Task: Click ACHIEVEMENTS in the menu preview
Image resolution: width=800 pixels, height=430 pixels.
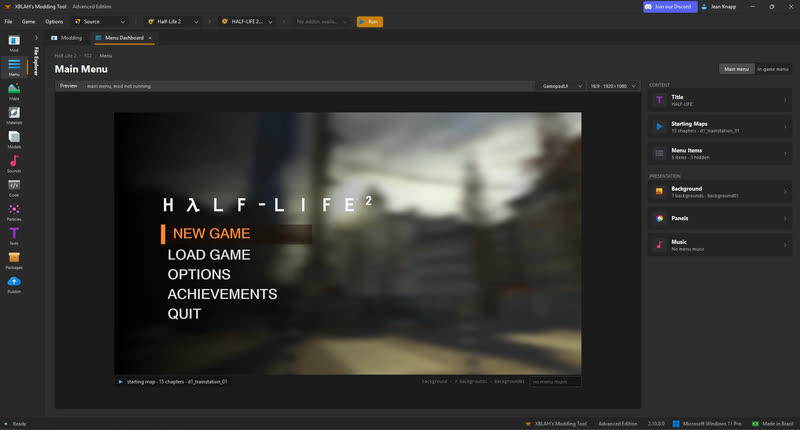Action: pyautogui.click(x=222, y=294)
